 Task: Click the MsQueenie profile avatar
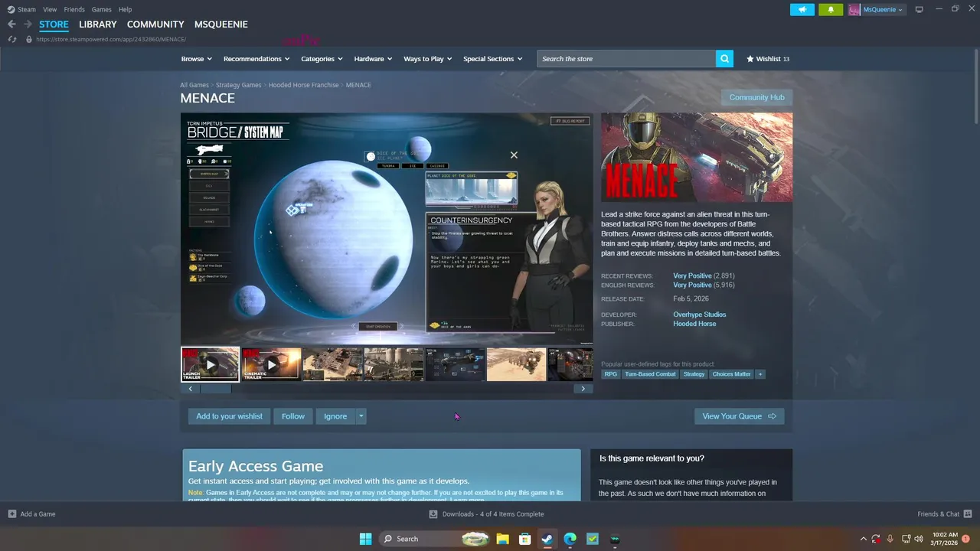click(854, 9)
